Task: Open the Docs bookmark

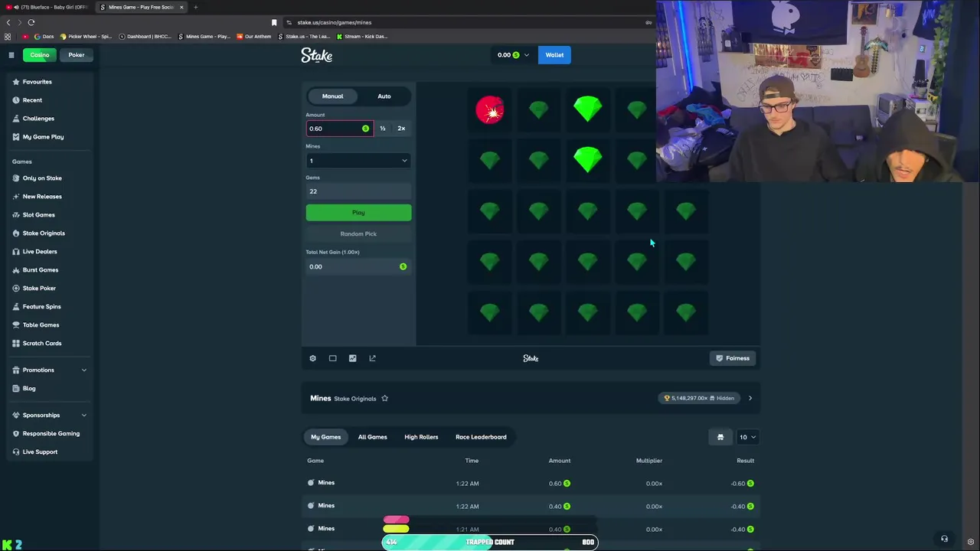Action: (x=44, y=36)
